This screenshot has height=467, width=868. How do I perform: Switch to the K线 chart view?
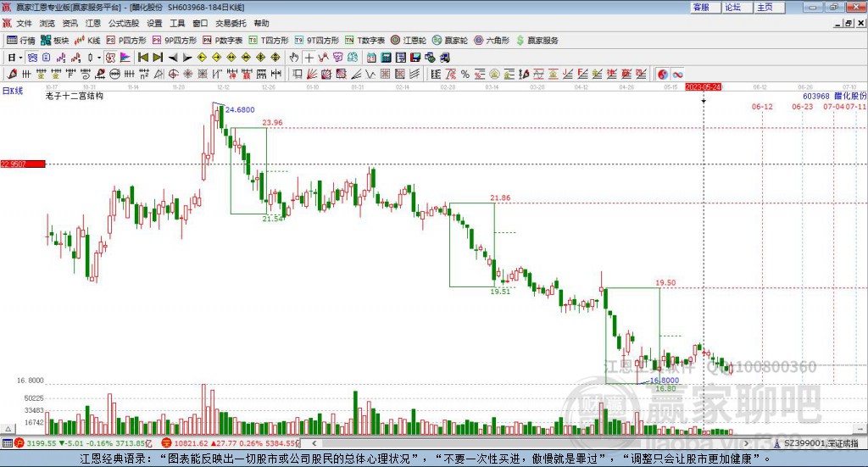pos(87,41)
